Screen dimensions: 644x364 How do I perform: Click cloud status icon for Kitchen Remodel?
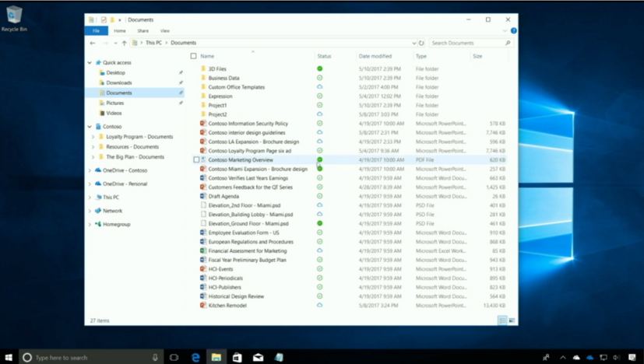(x=319, y=305)
